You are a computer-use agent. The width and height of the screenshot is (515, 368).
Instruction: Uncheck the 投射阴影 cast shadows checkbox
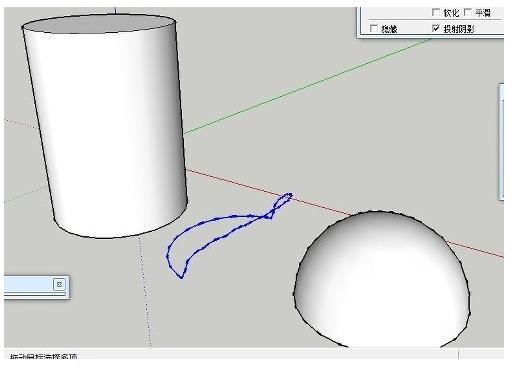pyautogui.click(x=436, y=28)
